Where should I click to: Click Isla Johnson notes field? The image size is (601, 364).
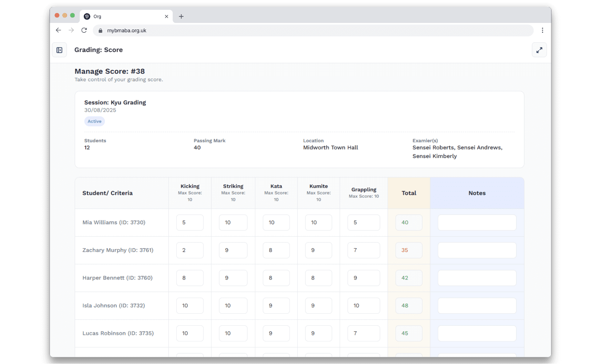click(x=477, y=305)
